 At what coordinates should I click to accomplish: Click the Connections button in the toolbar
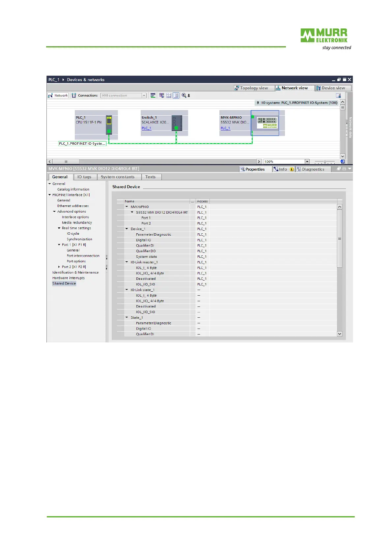pyautogui.click(x=85, y=96)
